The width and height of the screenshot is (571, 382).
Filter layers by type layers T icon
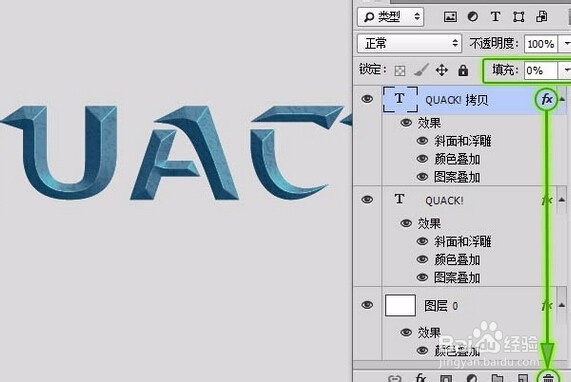(495, 16)
